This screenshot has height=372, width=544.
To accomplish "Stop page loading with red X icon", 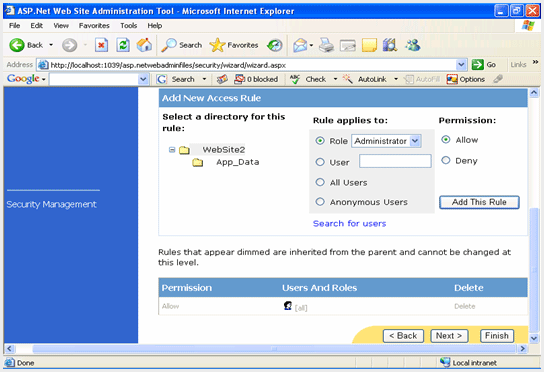I will click(101, 45).
